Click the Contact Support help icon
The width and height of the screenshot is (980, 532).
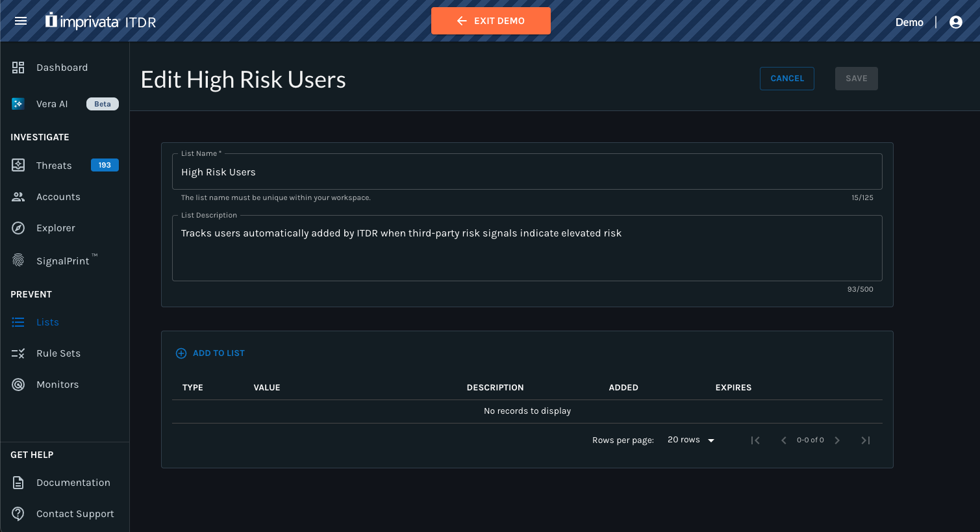click(18, 514)
